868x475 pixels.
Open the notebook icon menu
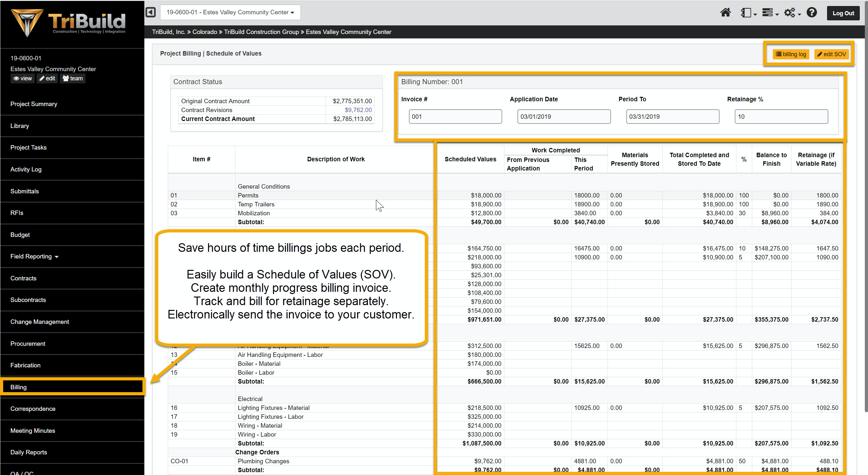pos(748,13)
